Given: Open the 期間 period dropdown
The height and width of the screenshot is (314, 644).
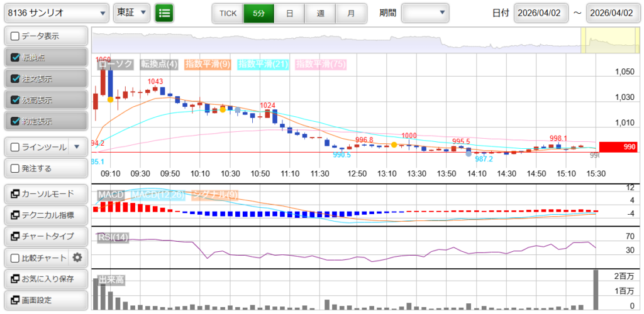Looking at the screenshot, I should coord(425,13).
